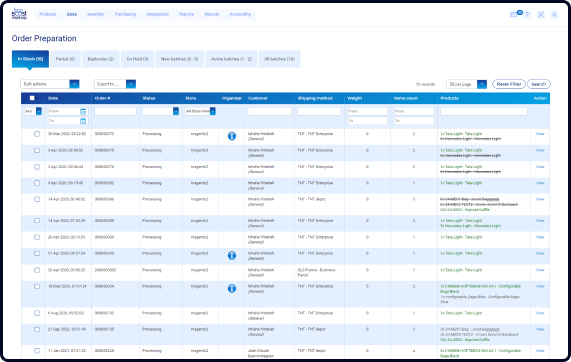Click the Items count From filter field
This screenshot has height=362, width=571.
point(414,111)
